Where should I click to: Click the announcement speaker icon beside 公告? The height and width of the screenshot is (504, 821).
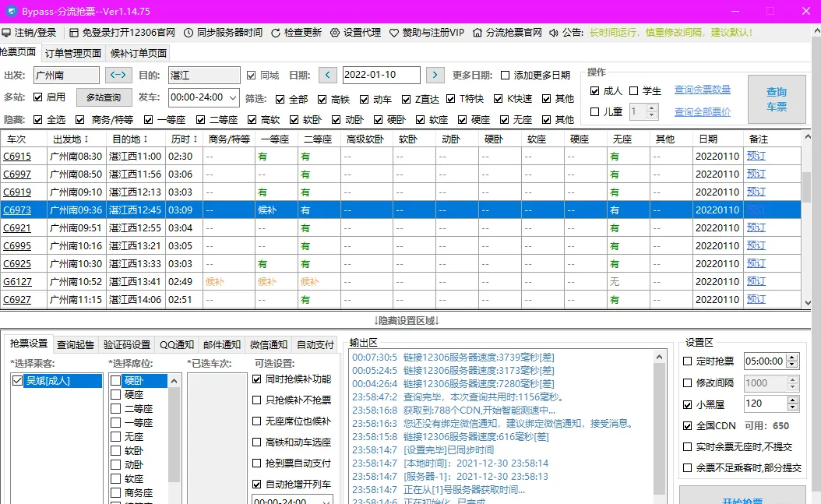click(x=554, y=33)
